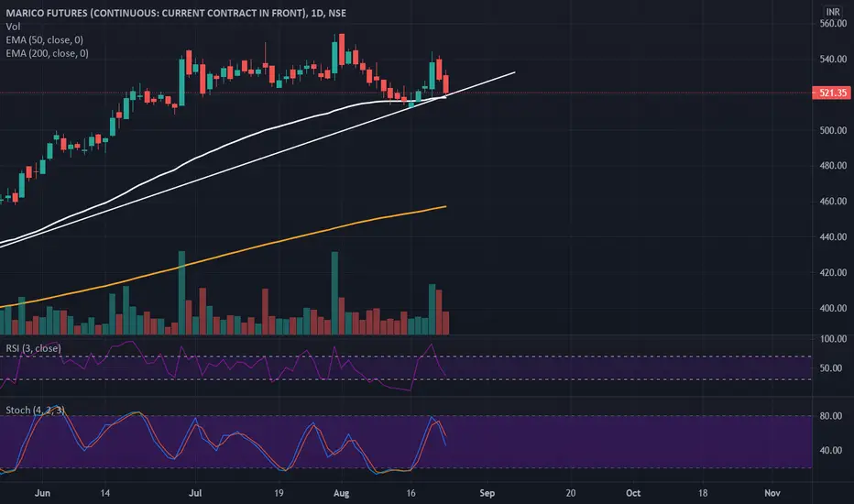
Task: Click the 100.00 RSI scale label
Action: 833,339
